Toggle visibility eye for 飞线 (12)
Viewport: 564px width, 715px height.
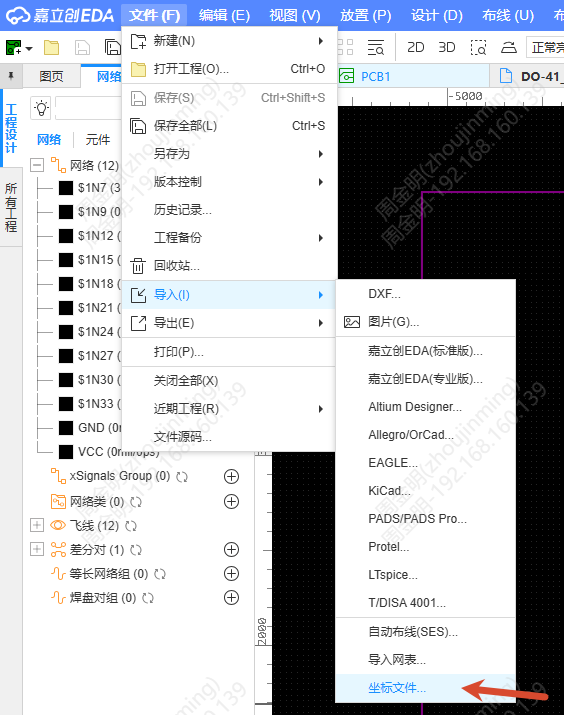click(58, 525)
